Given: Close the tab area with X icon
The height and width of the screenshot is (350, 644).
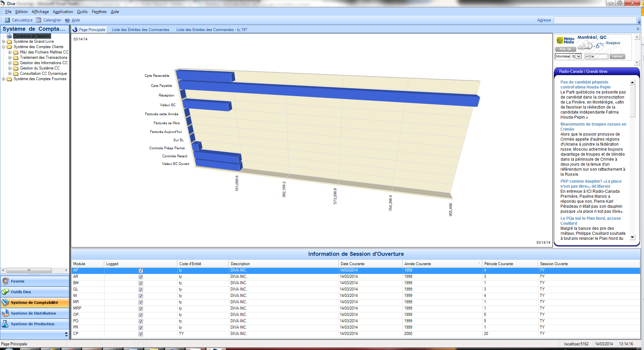Looking at the screenshot, I should pyautogui.click(x=638, y=29).
